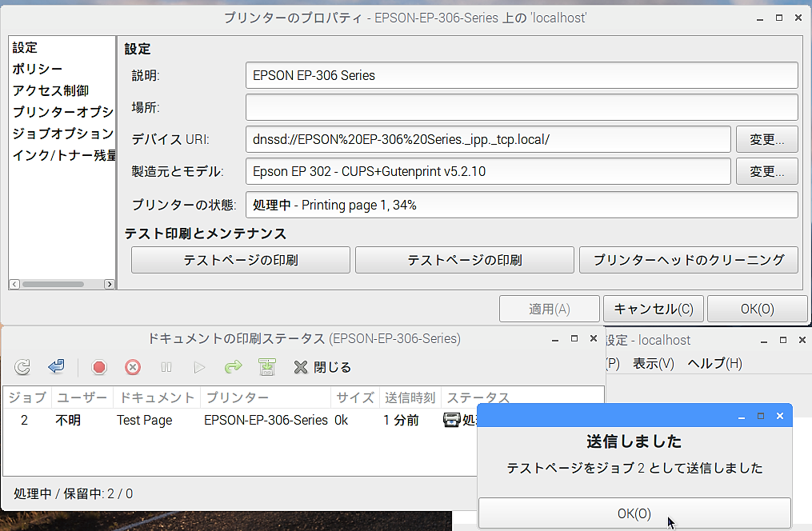Click 変更... next to 製造元とモデル
The image size is (812, 531).
(767, 171)
